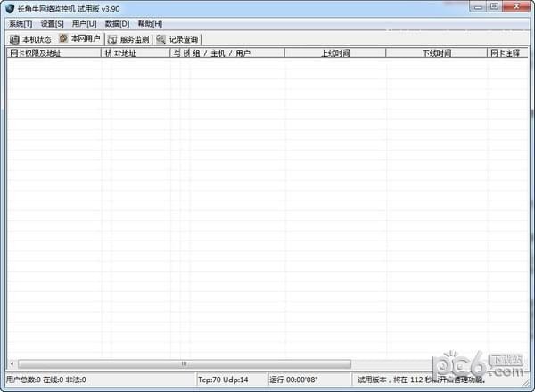Click the 试用版本 trial notice in status bar
Image resolution: width=535 pixels, height=392 pixels.
tap(422, 380)
